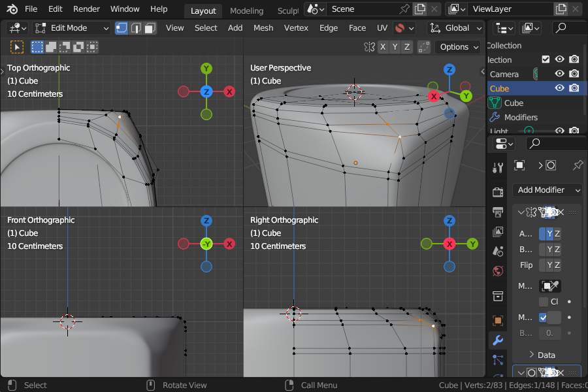Open the Edit menu
The image size is (588, 392).
point(55,9)
